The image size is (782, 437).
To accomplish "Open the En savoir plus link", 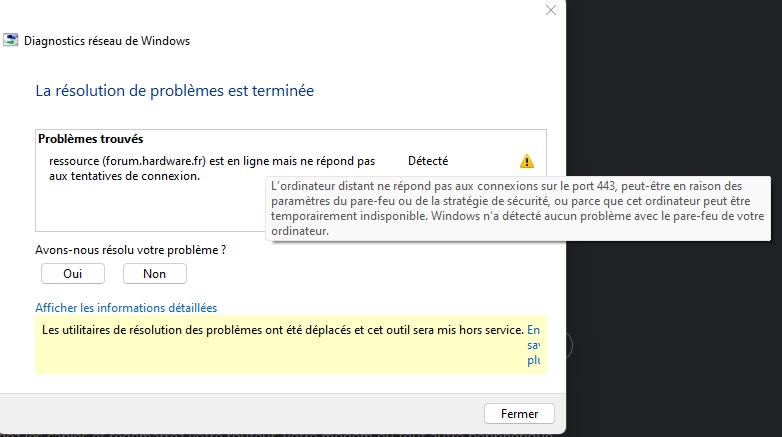I will 534,345.
